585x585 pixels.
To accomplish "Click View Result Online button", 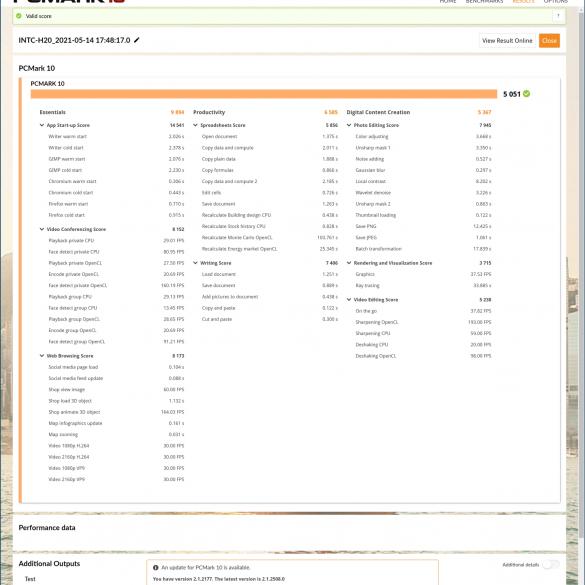I will pyautogui.click(x=507, y=41).
